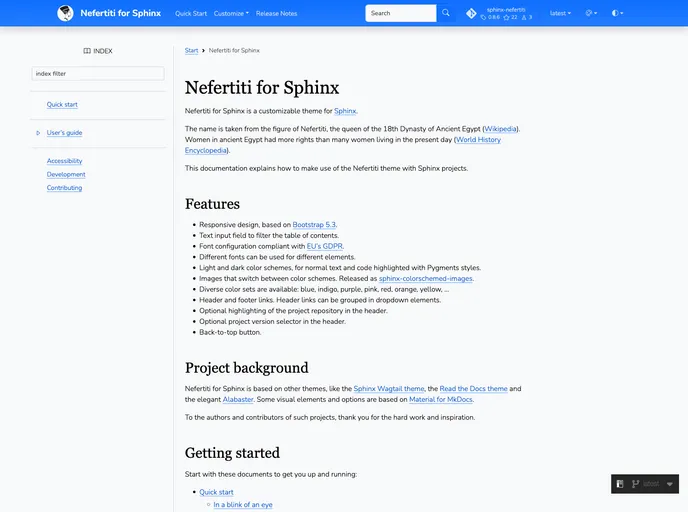Open Release Notes in header

(276, 14)
